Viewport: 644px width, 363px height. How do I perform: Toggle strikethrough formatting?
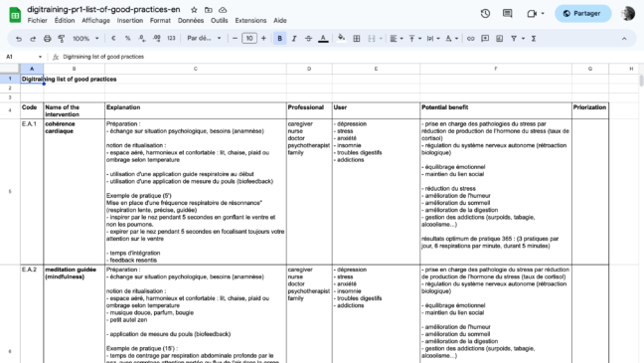click(308, 39)
